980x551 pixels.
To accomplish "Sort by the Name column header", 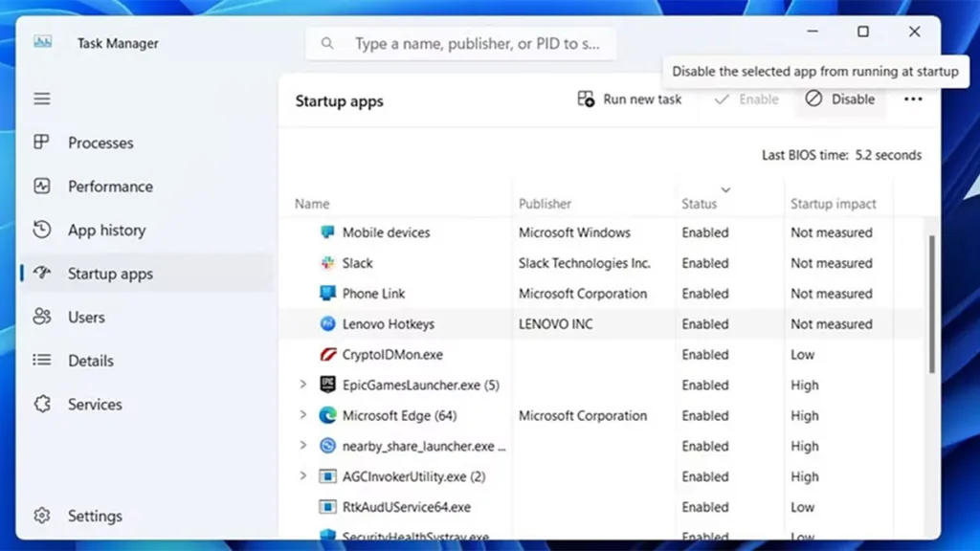I will [312, 204].
